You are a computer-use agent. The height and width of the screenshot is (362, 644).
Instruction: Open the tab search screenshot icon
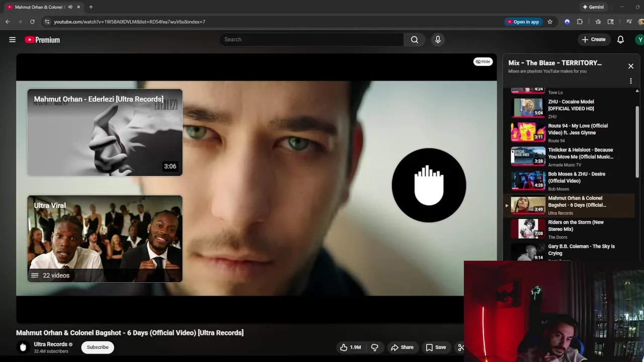pos(611,22)
